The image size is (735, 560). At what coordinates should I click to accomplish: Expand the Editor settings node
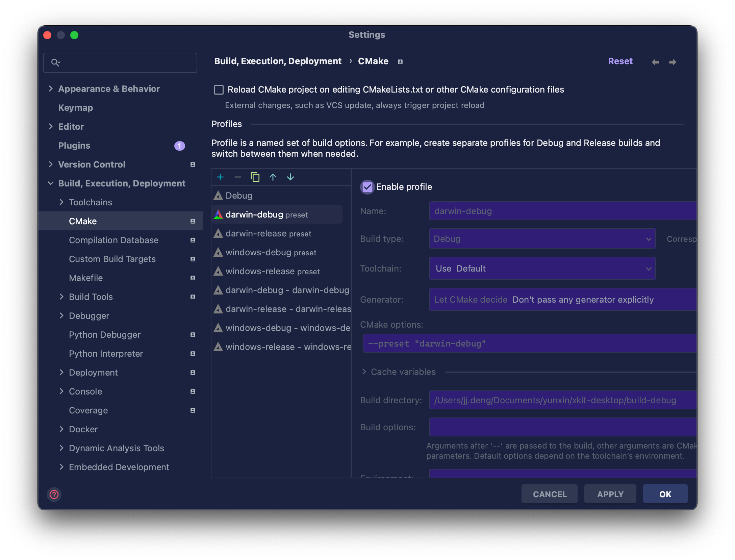click(x=51, y=127)
